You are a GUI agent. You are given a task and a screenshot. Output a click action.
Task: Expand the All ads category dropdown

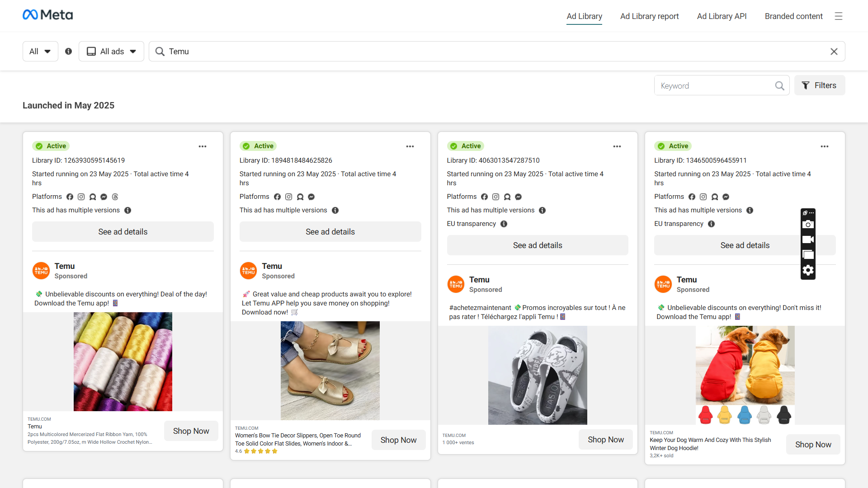(x=111, y=52)
